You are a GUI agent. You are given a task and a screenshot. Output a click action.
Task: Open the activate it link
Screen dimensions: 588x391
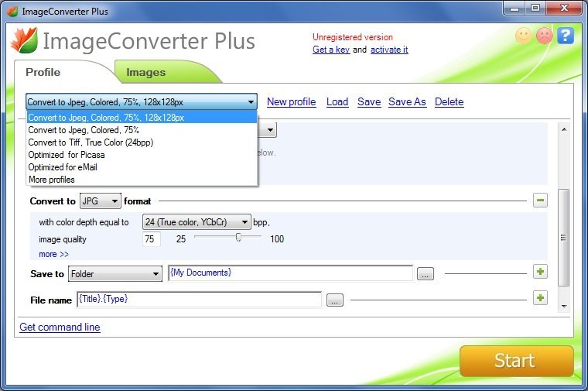389,50
